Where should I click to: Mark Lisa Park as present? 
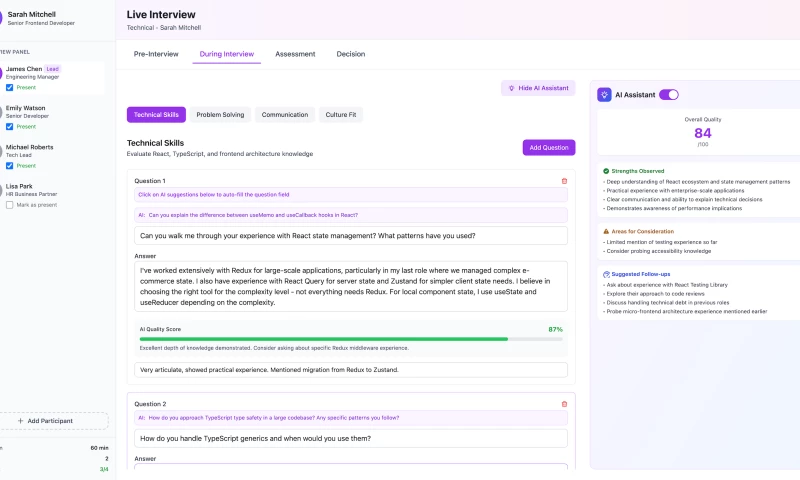tap(10, 205)
